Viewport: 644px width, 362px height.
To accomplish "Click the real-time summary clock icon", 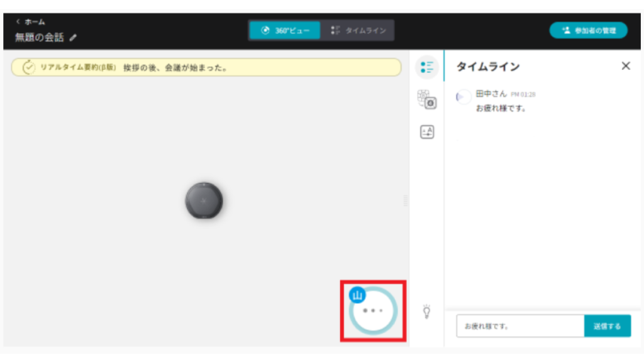I will click(29, 68).
